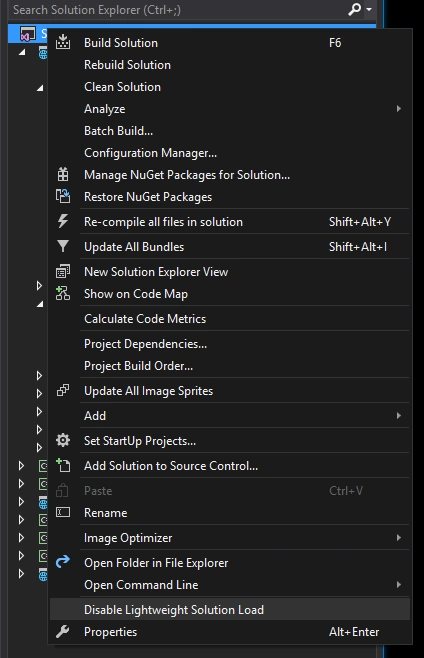Click the wrench Properties icon

[63, 631]
